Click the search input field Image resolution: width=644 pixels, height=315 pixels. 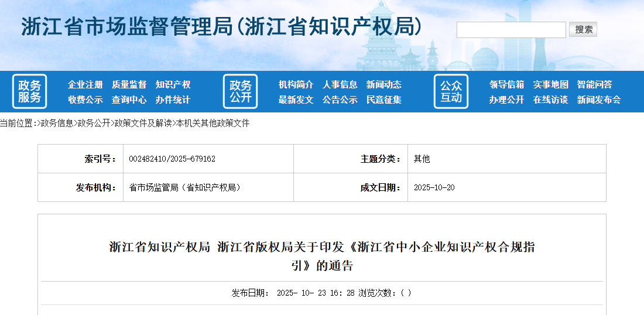(511, 30)
